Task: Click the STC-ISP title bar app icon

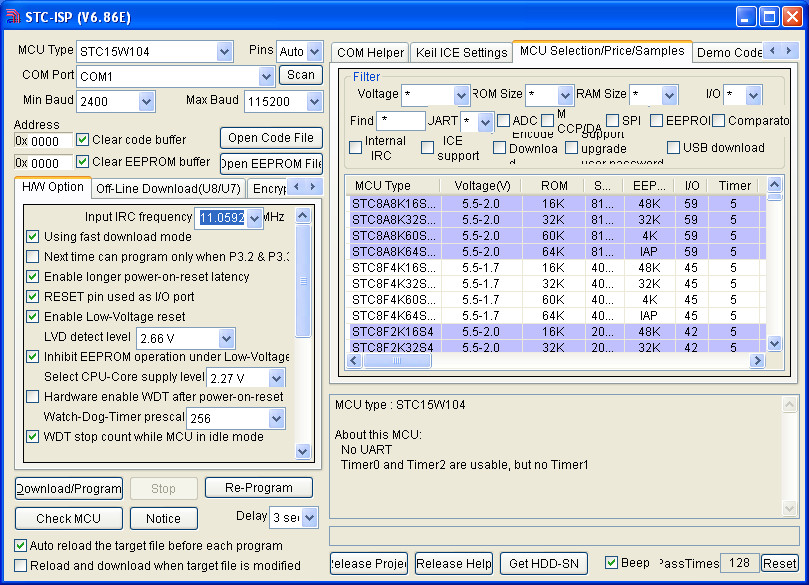Action: coord(13,17)
